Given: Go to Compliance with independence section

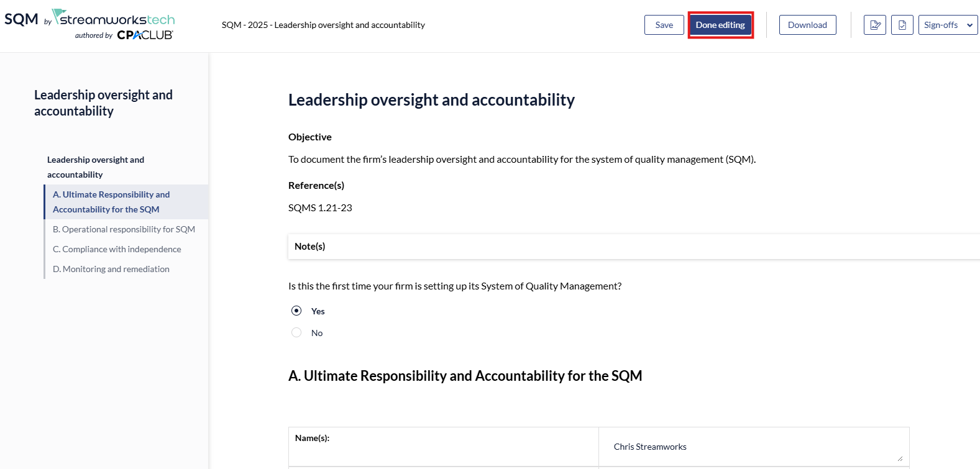Looking at the screenshot, I should tap(117, 249).
